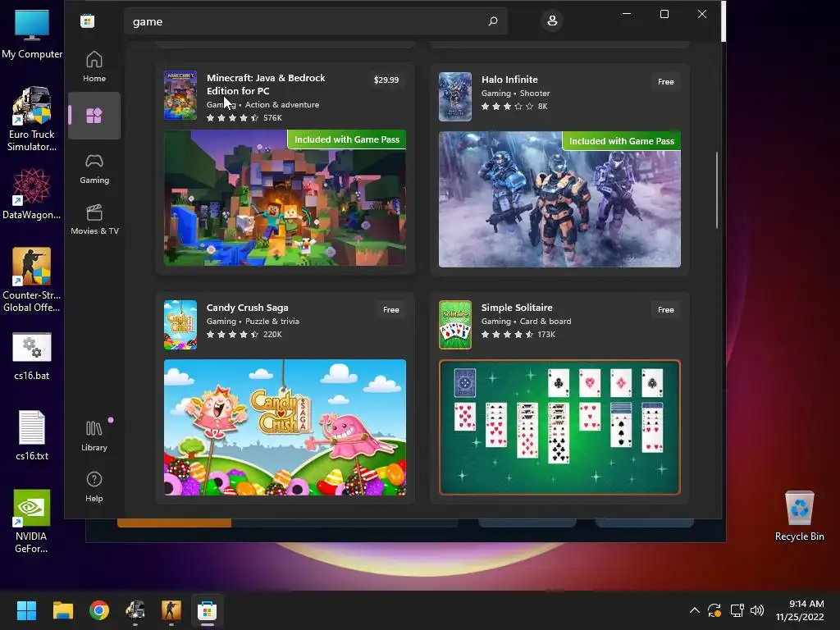Click the Minecraft screenshot thumbnail
Image resolution: width=840 pixels, height=630 pixels.
click(285, 198)
